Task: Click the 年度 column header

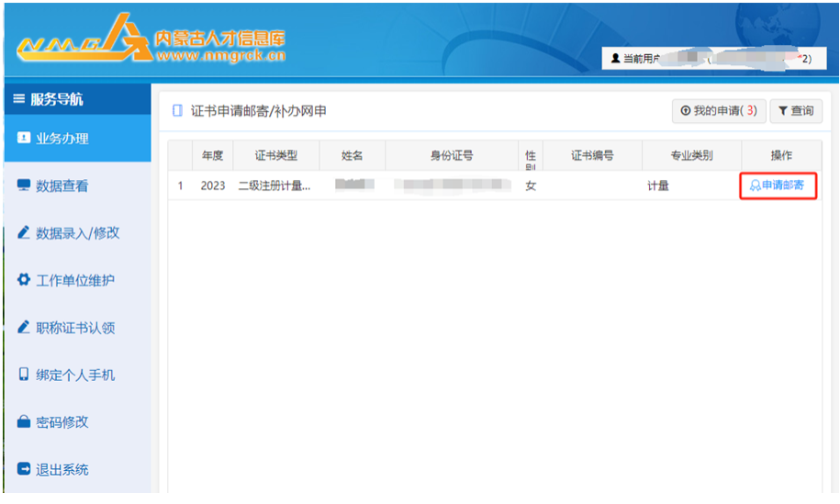Action: pos(212,156)
